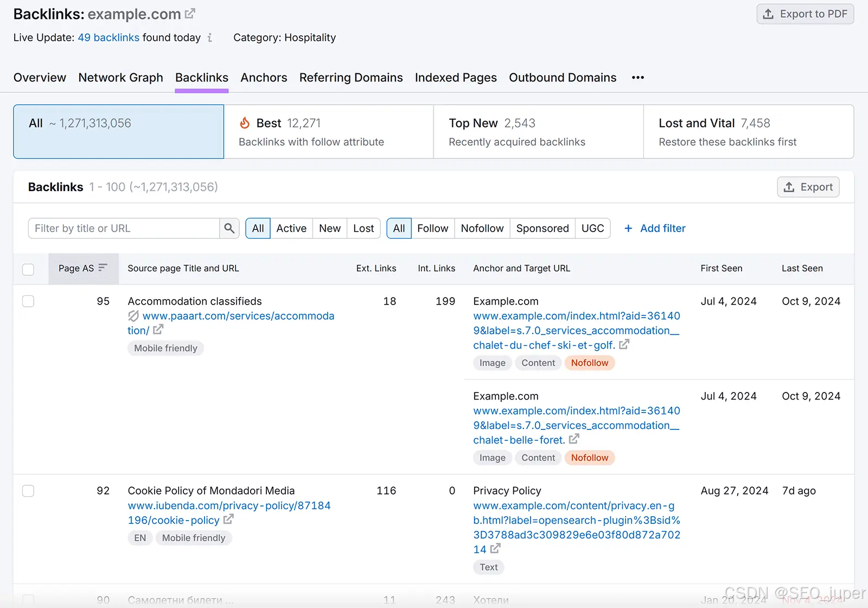
Task: Open iubenda cookie-policy external link icon
Action: 228,520
